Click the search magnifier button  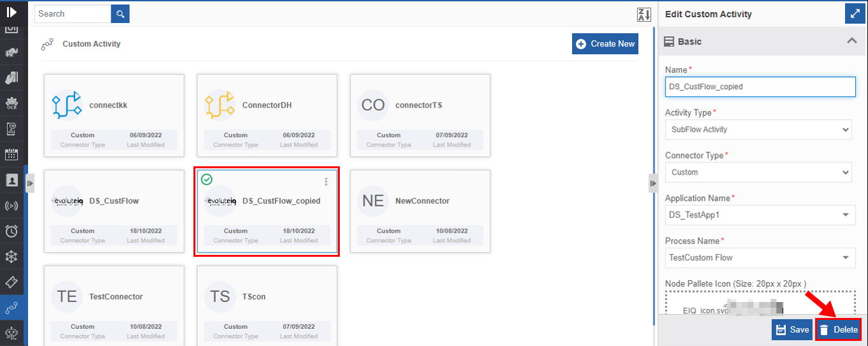point(120,13)
